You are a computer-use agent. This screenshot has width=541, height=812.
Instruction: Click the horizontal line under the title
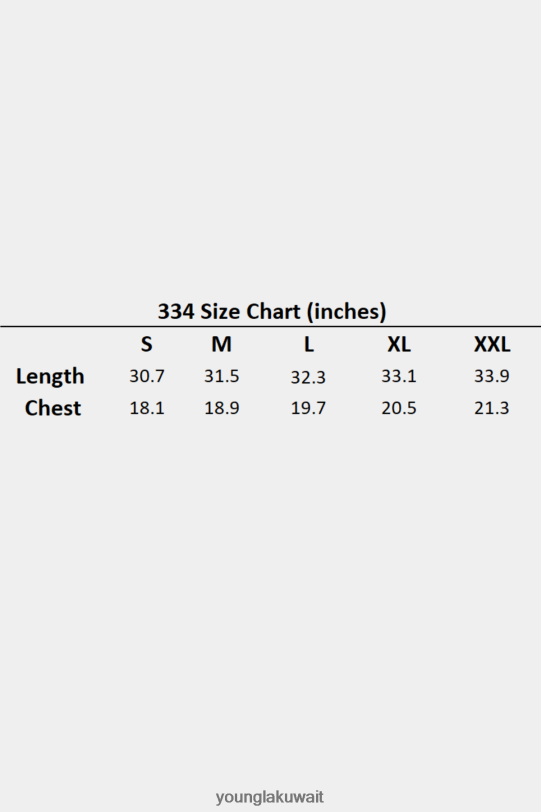click(270, 327)
